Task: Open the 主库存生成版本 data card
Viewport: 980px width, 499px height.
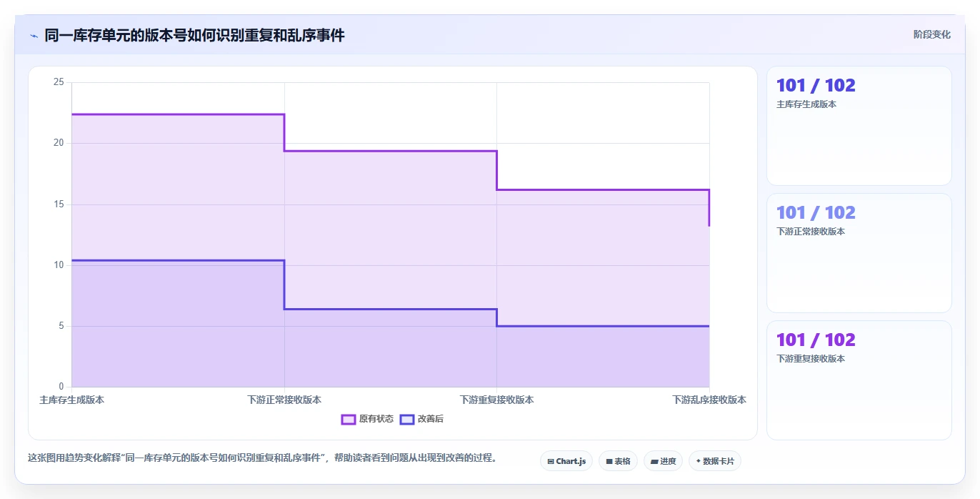Action: [x=859, y=126]
